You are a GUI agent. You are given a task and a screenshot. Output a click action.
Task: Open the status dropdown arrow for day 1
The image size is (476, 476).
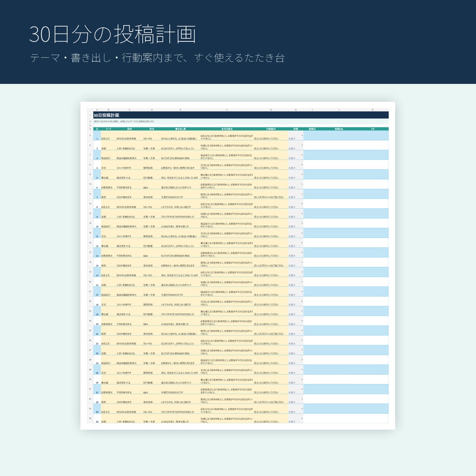pos(302,136)
